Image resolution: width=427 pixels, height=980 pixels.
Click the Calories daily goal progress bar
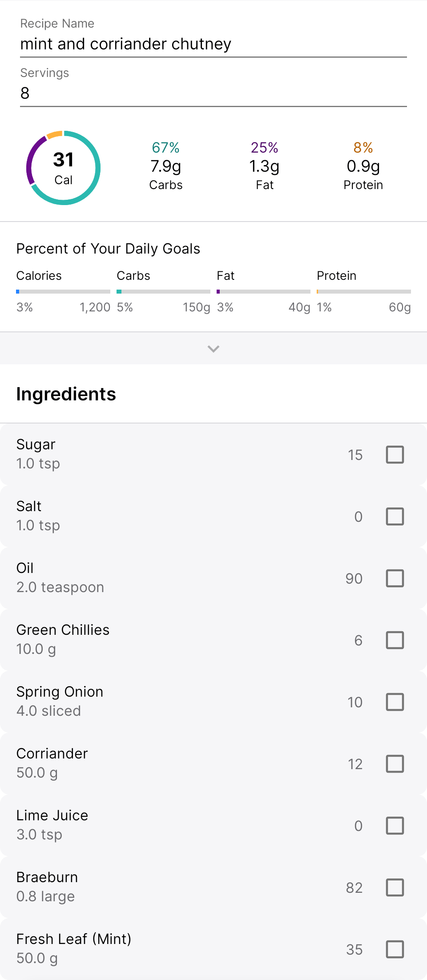(63, 292)
